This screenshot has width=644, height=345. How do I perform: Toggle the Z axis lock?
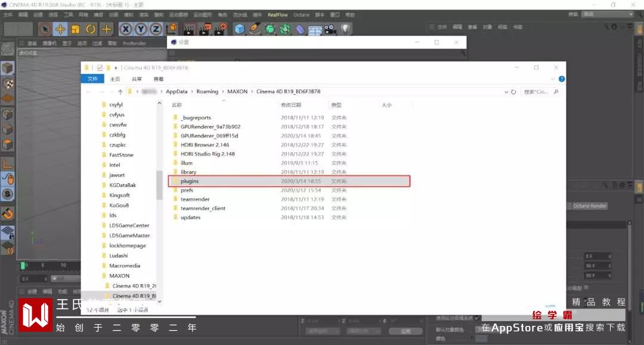tap(156, 29)
